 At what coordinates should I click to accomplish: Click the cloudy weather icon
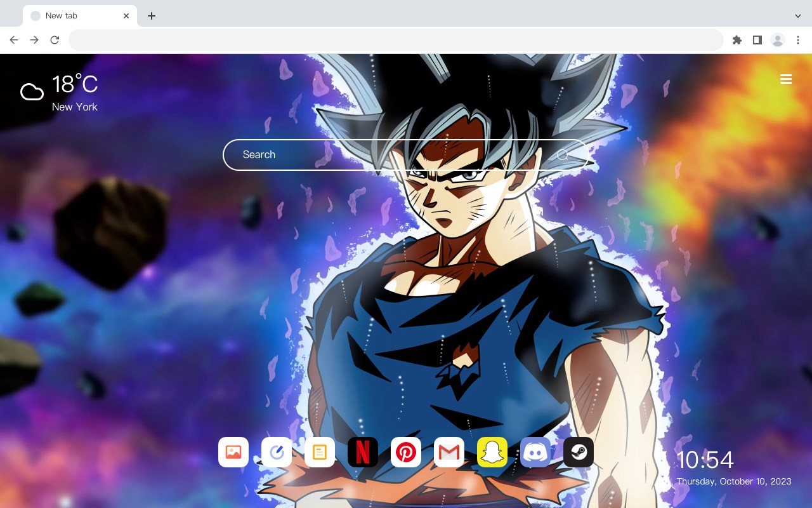(32, 92)
